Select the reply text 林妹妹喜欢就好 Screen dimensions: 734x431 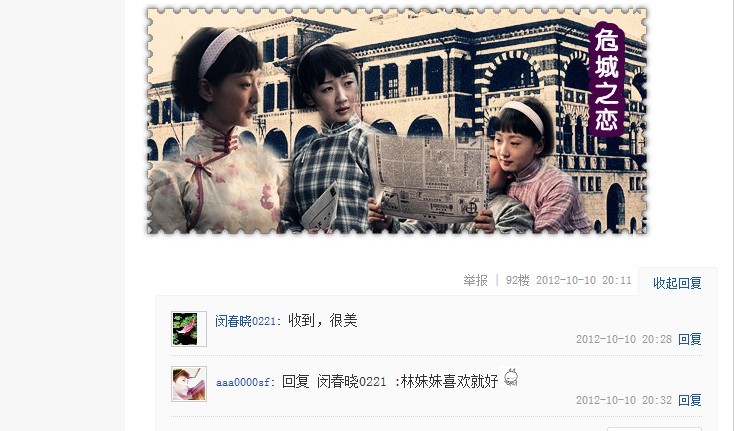pyautogui.click(x=449, y=382)
